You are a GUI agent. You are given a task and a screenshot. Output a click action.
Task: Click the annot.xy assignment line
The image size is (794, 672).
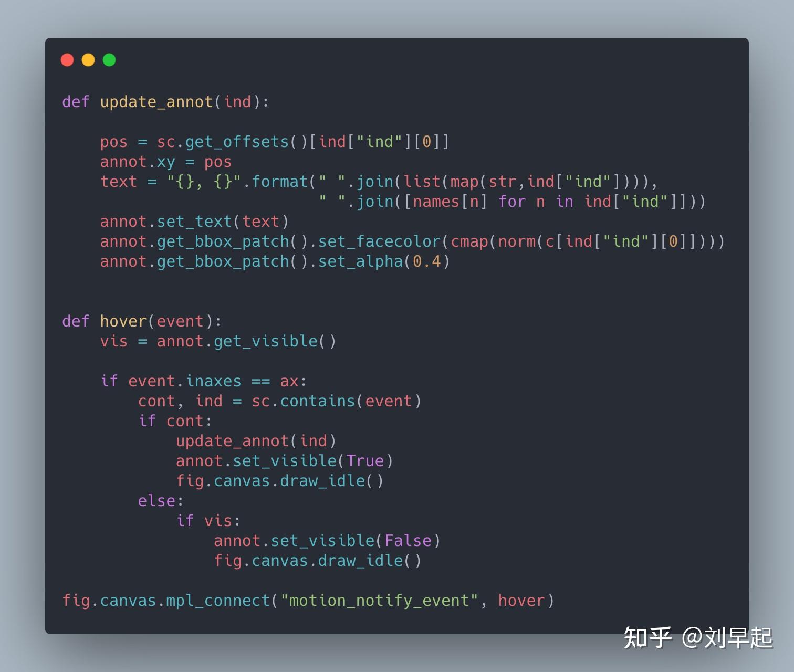(166, 162)
